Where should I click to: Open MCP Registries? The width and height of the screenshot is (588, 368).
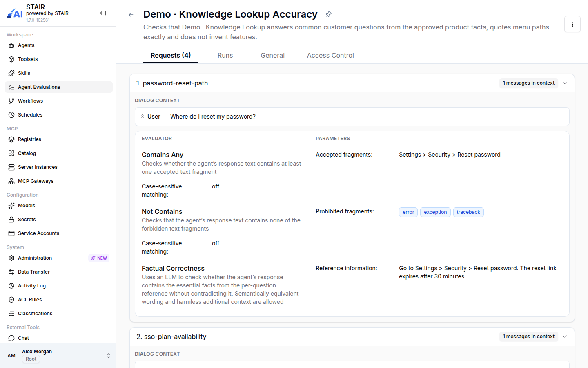(x=59, y=139)
